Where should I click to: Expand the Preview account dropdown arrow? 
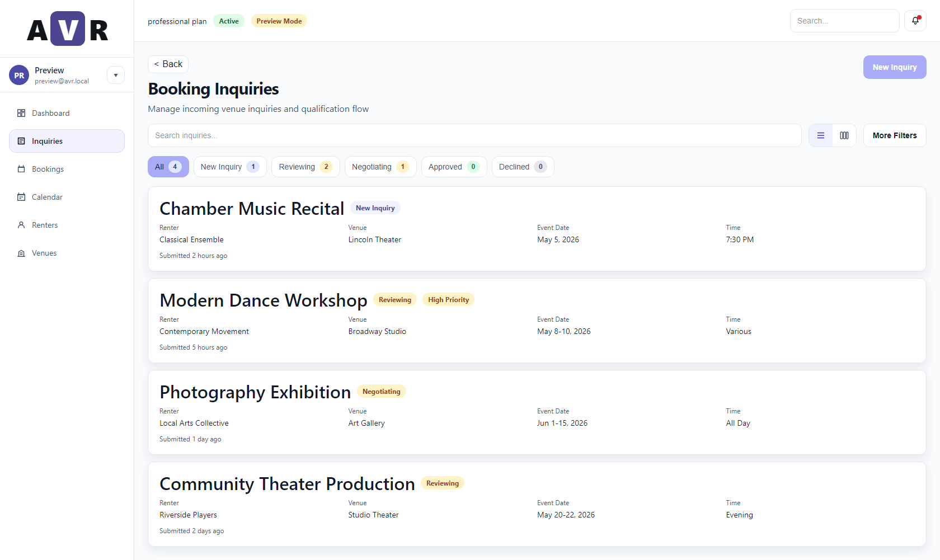click(x=116, y=76)
